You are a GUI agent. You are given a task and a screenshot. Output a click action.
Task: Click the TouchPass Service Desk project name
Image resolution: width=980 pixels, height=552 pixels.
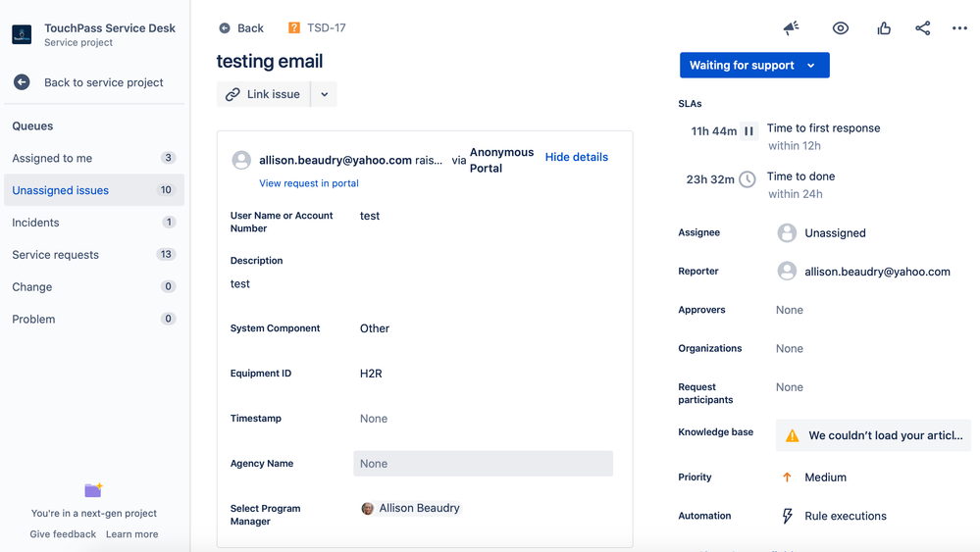click(110, 28)
